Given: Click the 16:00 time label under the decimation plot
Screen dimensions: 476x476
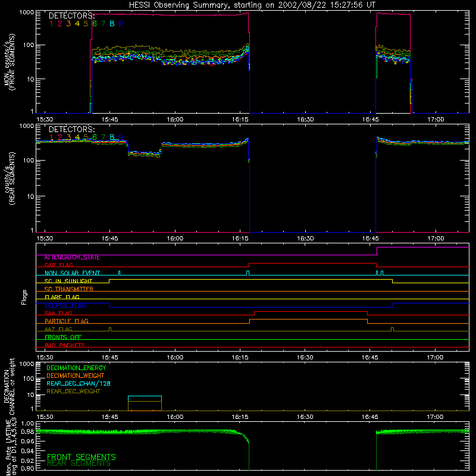Looking at the screenshot, I should 175,417.
